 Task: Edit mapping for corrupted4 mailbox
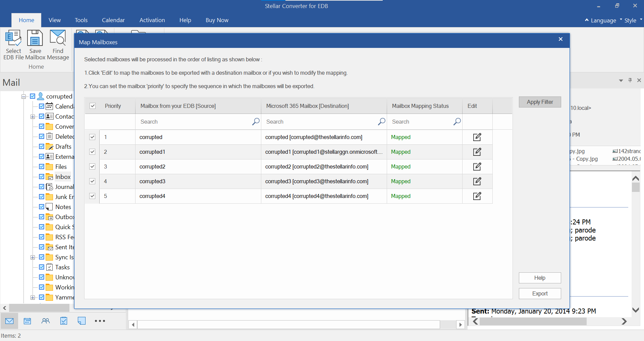pos(477,196)
